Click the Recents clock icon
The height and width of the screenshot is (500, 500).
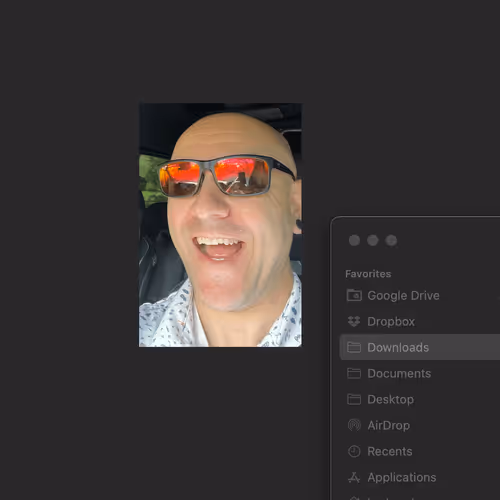click(354, 451)
